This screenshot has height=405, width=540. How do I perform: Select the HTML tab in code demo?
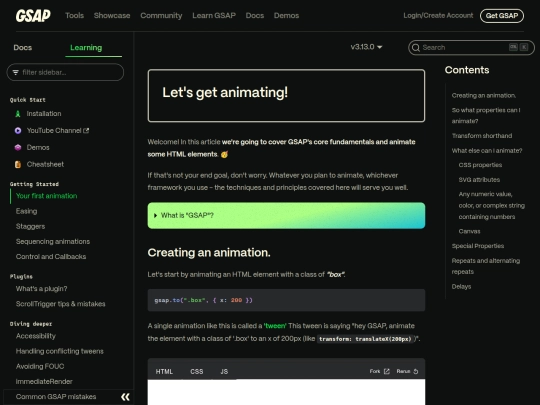(x=164, y=372)
